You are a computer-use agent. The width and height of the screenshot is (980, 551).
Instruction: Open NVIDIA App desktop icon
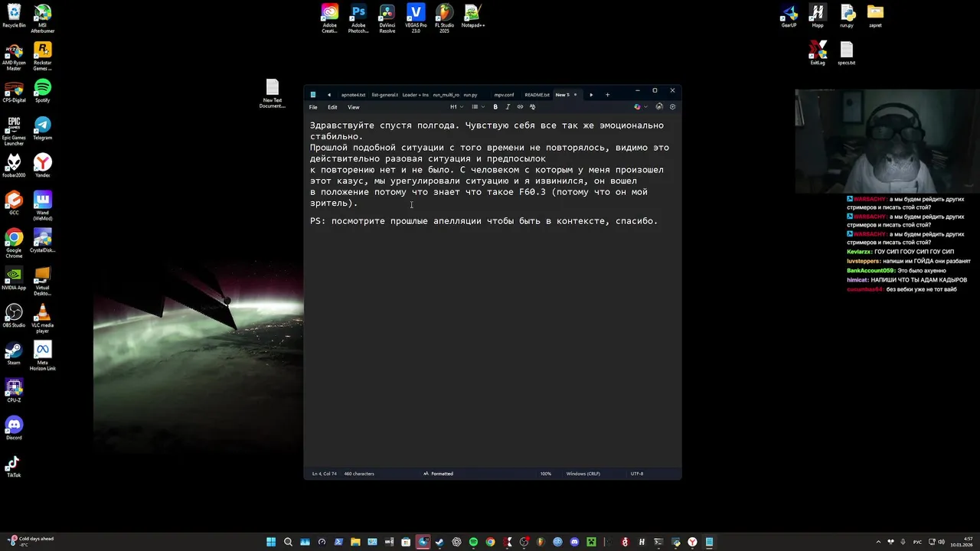coord(14,279)
